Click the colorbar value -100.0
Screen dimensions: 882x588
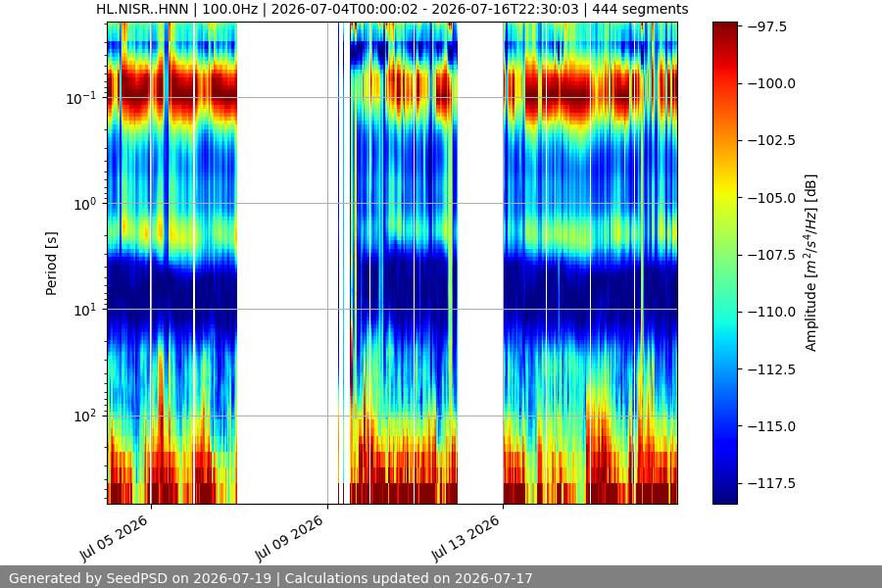[771, 83]
